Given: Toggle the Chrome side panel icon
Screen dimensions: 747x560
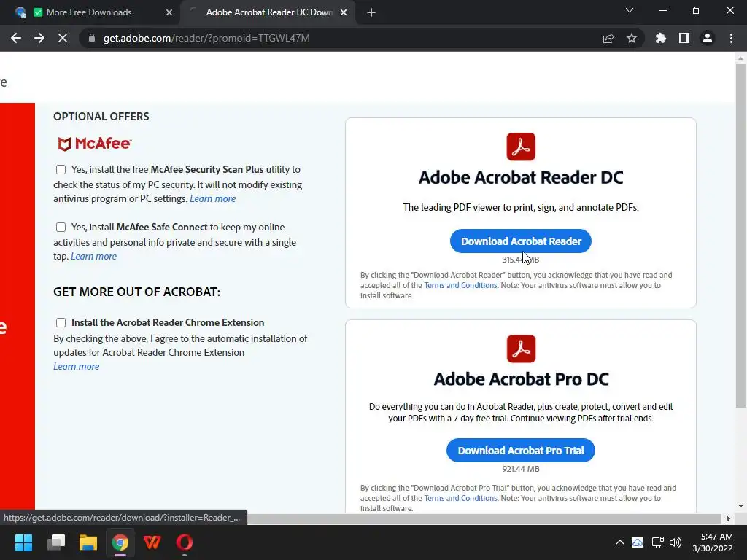Looking at the screenshot, I should (x=684, y=38).
